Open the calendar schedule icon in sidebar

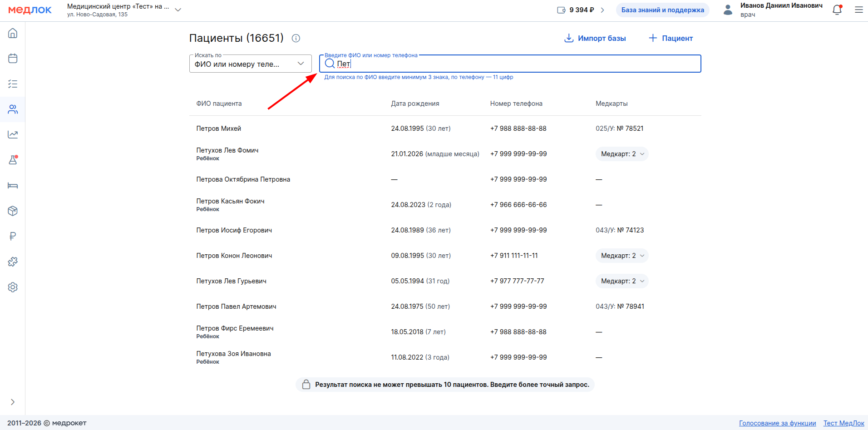(13, 59)
